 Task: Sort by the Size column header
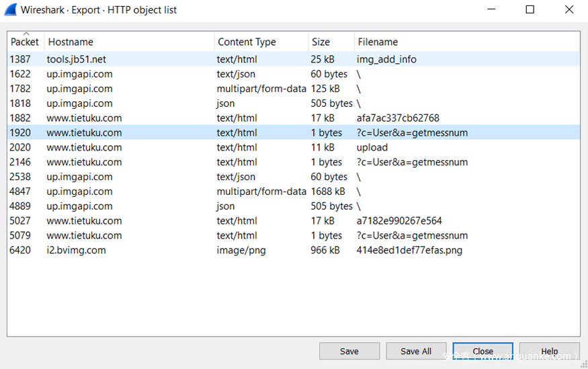pyautogui.click(x=331, y=42)
